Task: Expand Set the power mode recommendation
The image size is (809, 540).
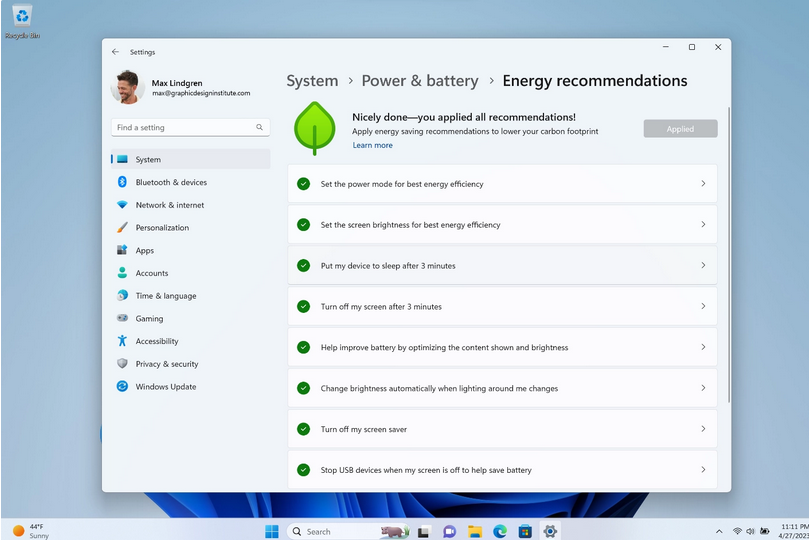Action: pos(502,184)
